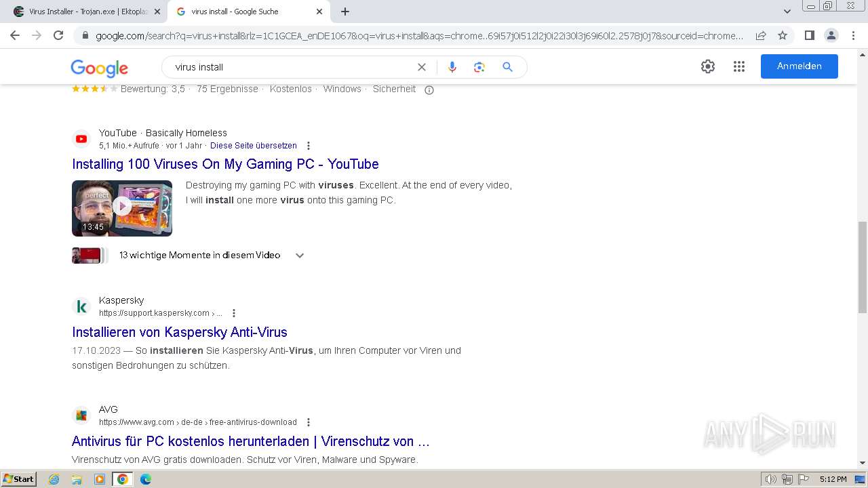Play the 13:45 video thumbnail

(x=122, y=208)
